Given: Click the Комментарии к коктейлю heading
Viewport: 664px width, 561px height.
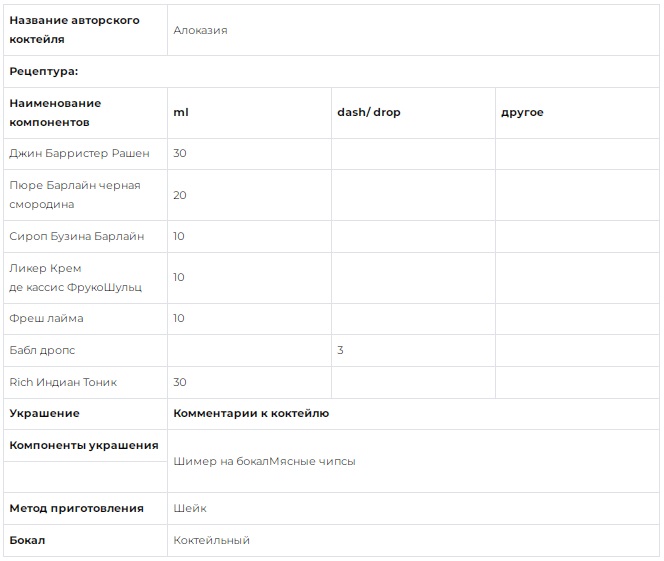Looking at the screenshot, I should pyautogui.click(x=251, y=413).
